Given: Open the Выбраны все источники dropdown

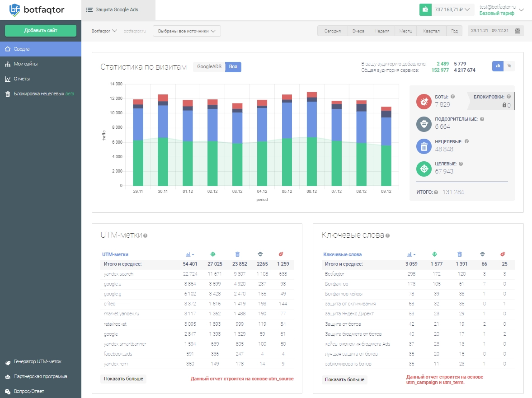Looking at the screenshot, I should [187, 31].
